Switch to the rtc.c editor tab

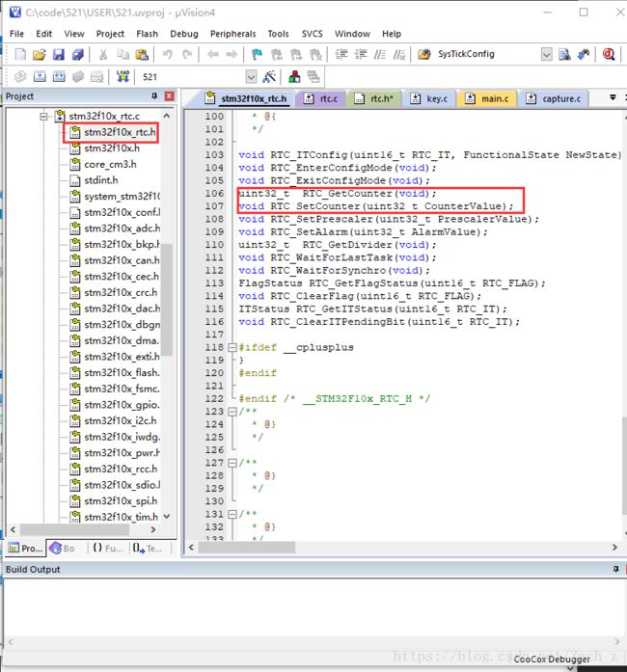[x=321, y=98]
